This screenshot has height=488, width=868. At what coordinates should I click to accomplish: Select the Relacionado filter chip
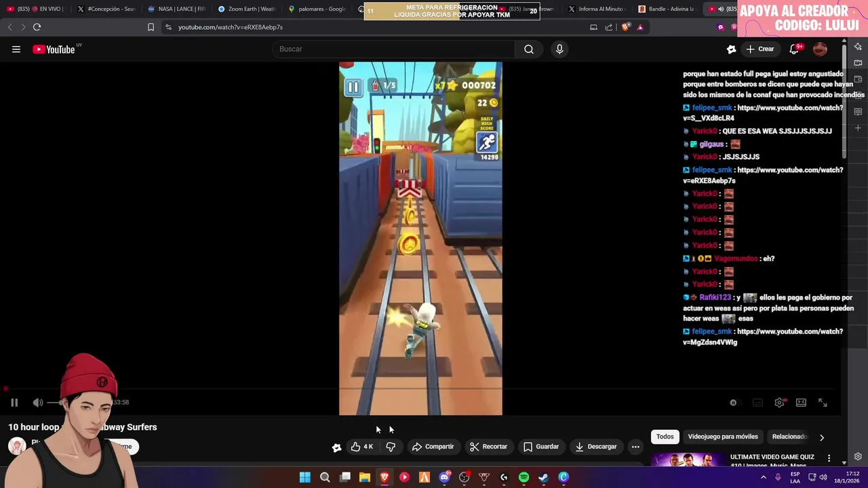(789, 436)
